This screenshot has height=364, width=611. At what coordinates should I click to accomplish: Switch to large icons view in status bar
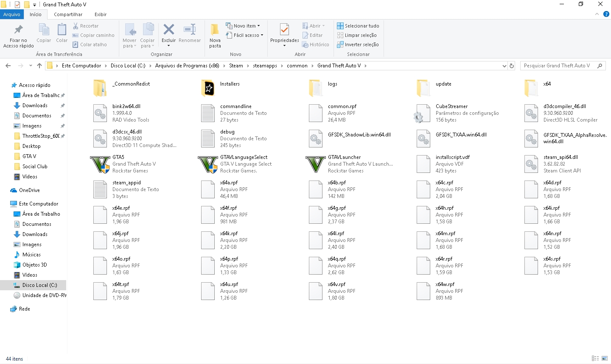[x=604, y=358]
